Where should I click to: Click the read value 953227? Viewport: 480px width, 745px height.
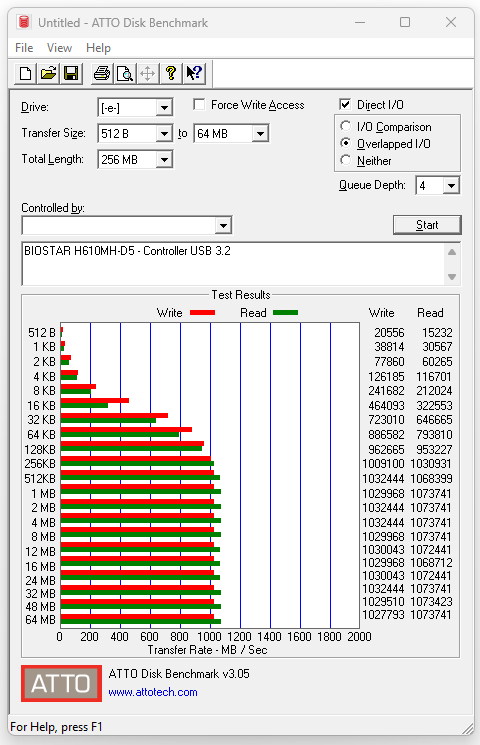[434, 449]
